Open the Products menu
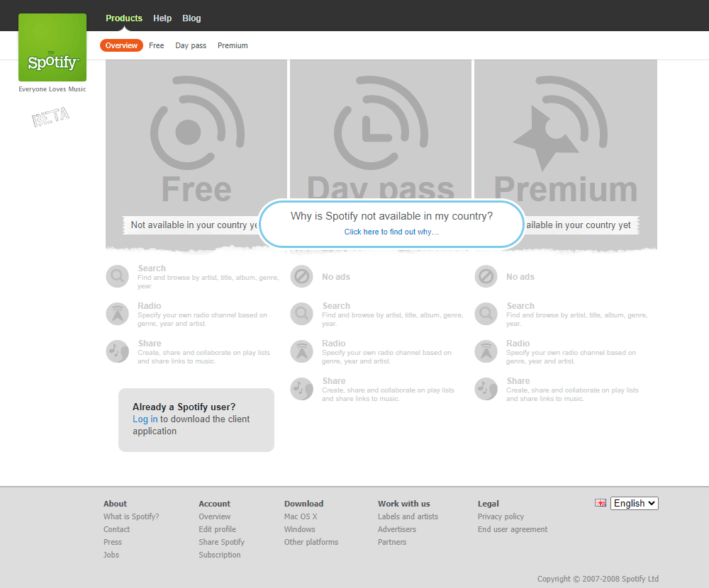This screenshot has height=588, width=709. point(124,18)
